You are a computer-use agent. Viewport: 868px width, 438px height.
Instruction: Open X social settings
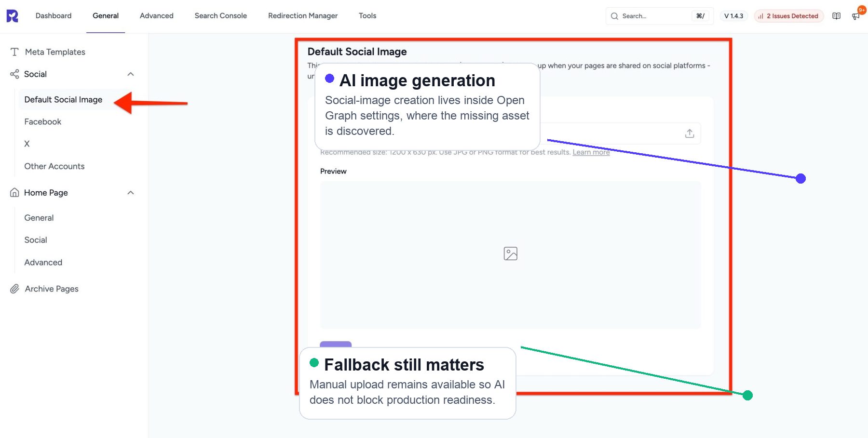(x=27, y=144)
